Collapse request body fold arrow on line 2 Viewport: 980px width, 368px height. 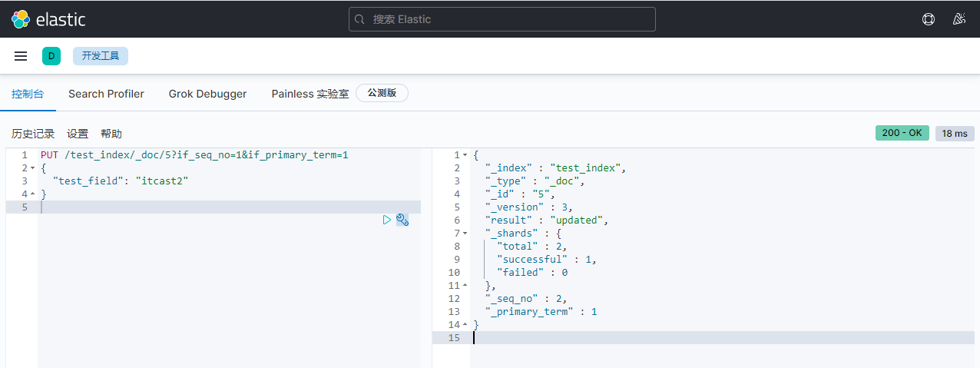coord(32,168)
